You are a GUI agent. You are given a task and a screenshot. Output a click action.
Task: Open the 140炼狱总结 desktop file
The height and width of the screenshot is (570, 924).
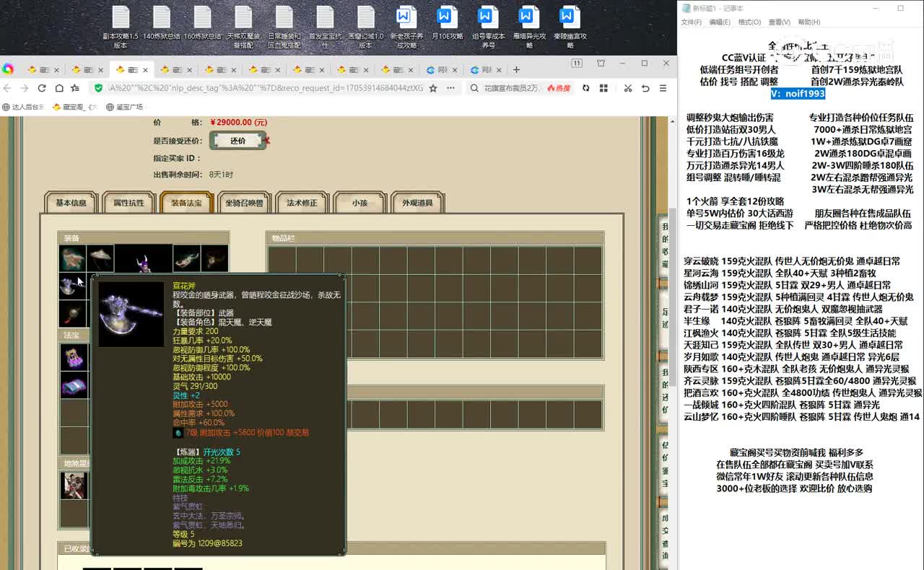(x=162, y=23)
